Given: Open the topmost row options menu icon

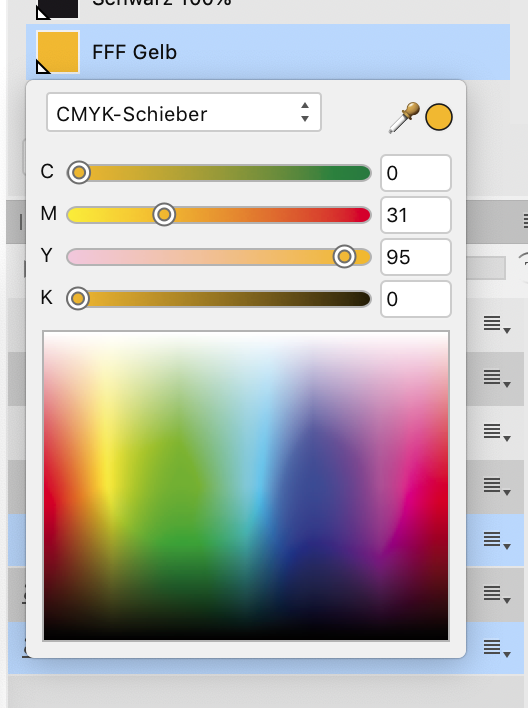Looking at the screenshot, I should [496, 324].
